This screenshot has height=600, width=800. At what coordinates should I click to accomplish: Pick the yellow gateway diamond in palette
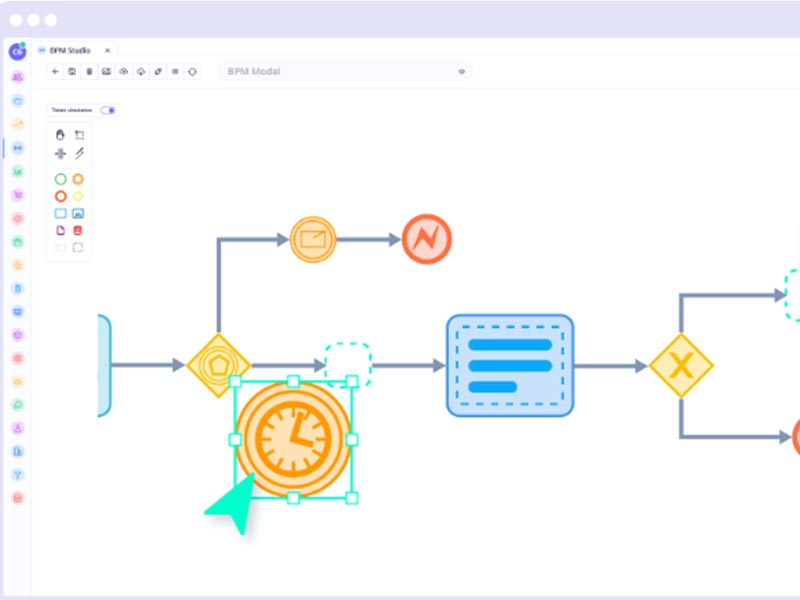pos(78,196)
